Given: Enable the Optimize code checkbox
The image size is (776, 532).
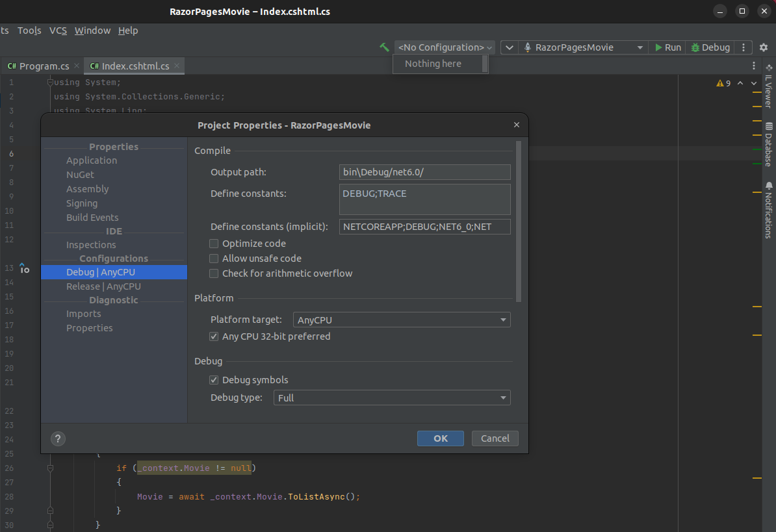Looking at the screenshot, I should pyautogui.click(x=214, y=243).
